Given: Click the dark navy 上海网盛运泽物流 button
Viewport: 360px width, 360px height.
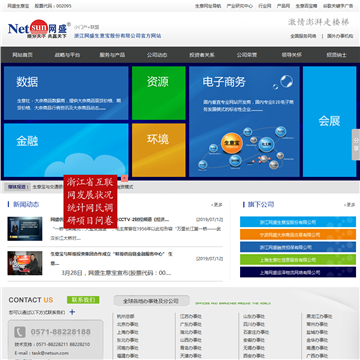Looking at the screenshot, I should click(x=298, y=272).
